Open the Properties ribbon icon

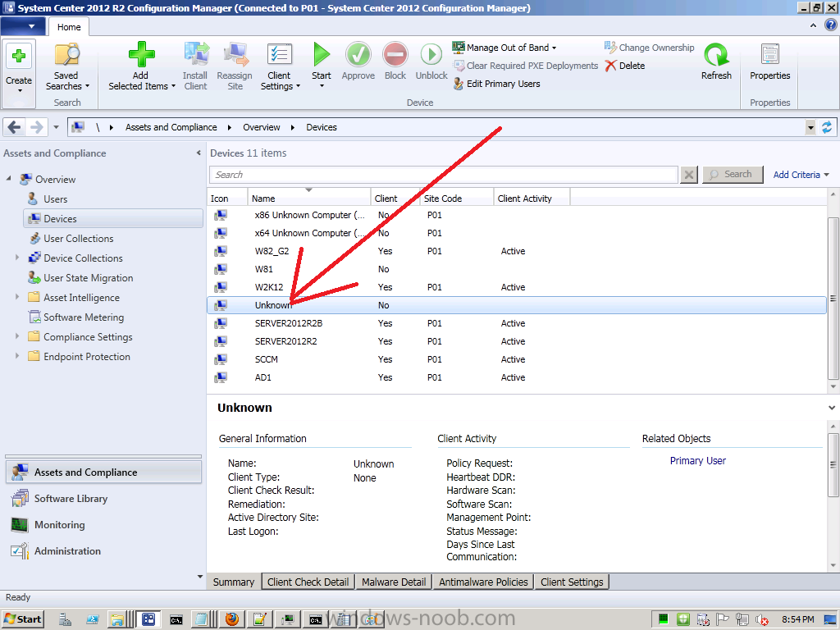pos(769,55)
